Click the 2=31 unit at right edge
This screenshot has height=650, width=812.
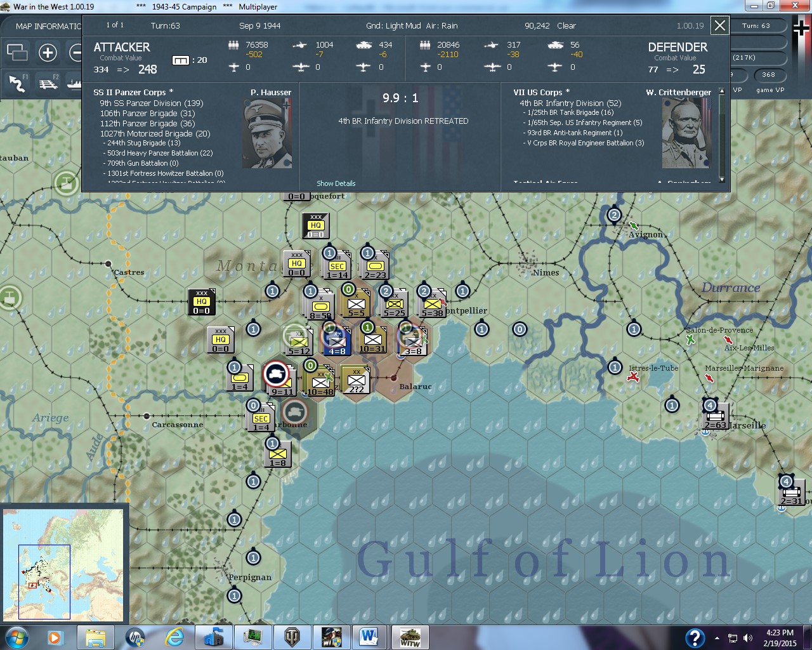point(791,493)
